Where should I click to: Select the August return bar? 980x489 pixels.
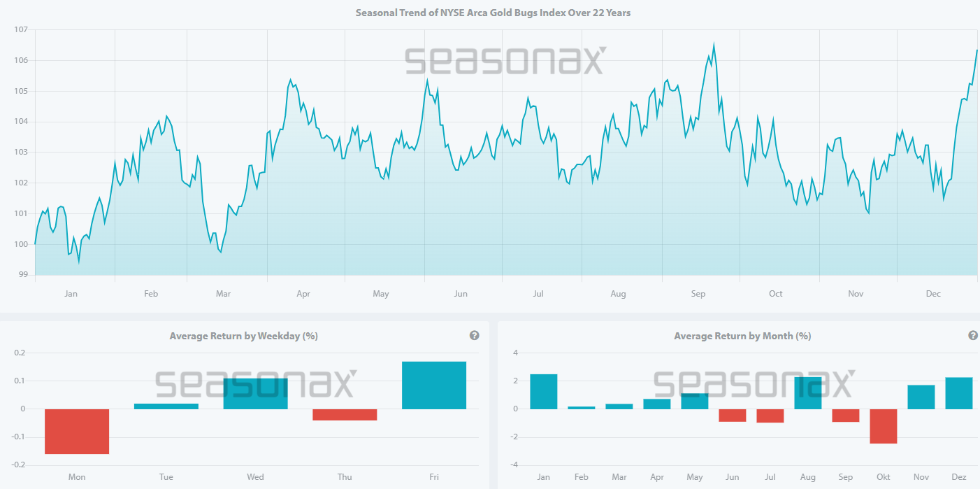(x=808, y=392)
